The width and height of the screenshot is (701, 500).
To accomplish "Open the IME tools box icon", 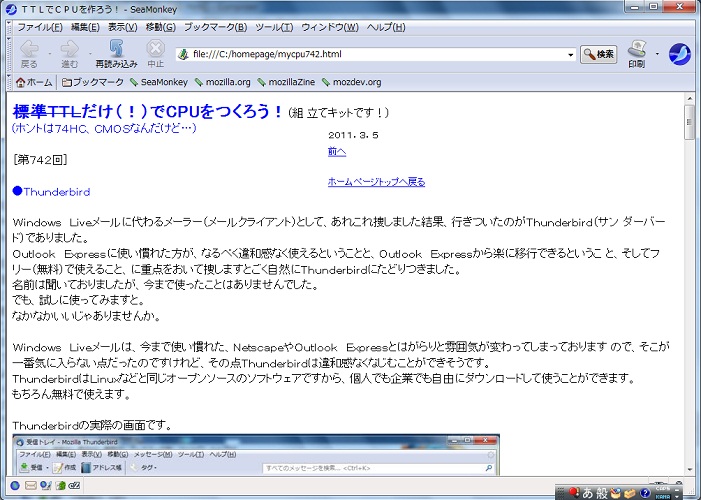I will (630, 493).
